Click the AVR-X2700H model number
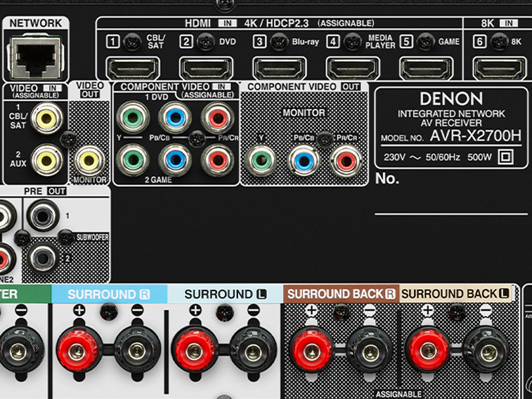 475,136
